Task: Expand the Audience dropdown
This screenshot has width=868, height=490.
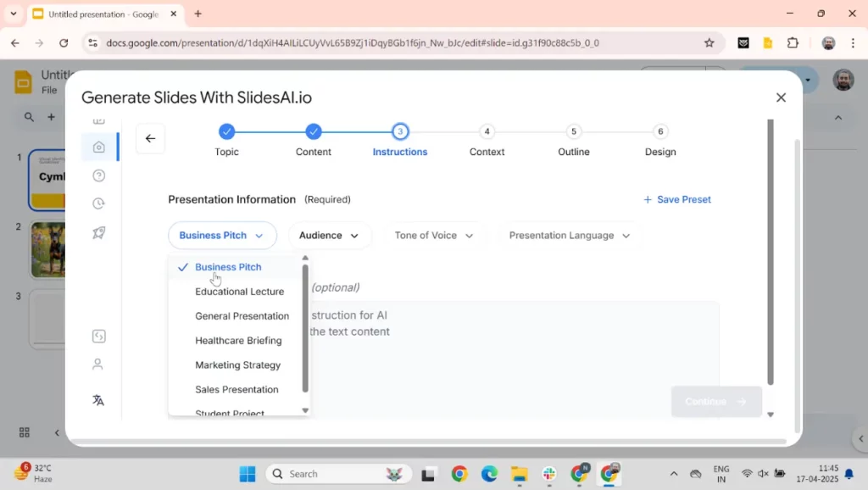Action: [329, 236]
